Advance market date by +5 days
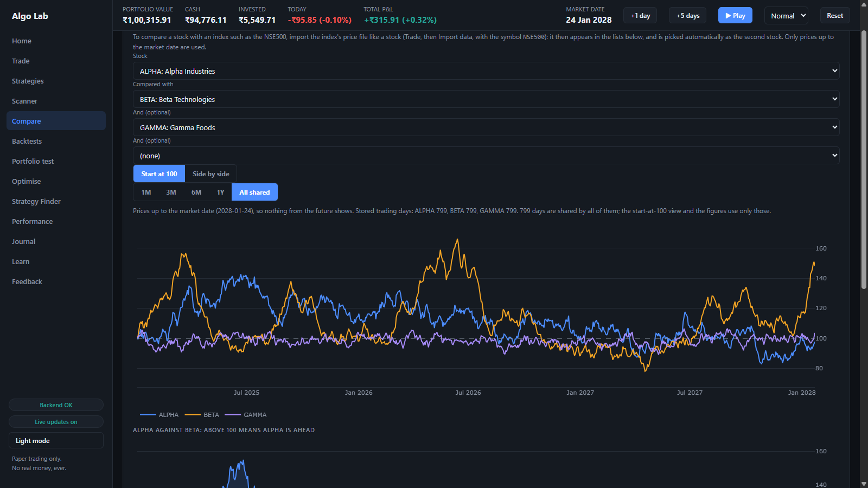Viewport: 868px width, 488px height. pos(687,16)
